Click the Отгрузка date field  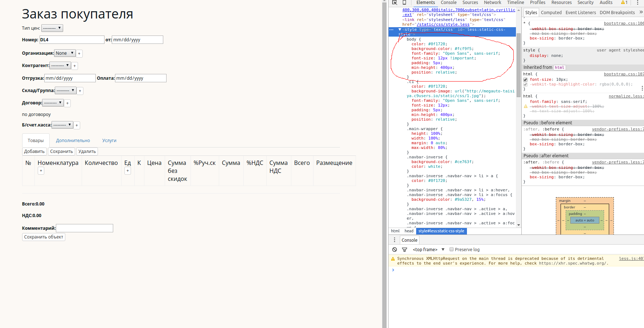[70, 78]
